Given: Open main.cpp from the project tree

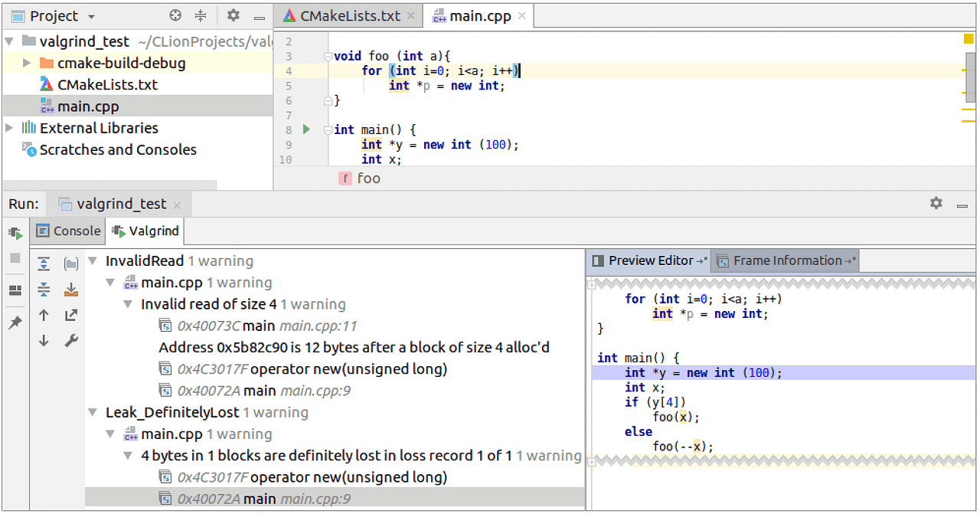Looking at the screenshot, I should 87,106.
